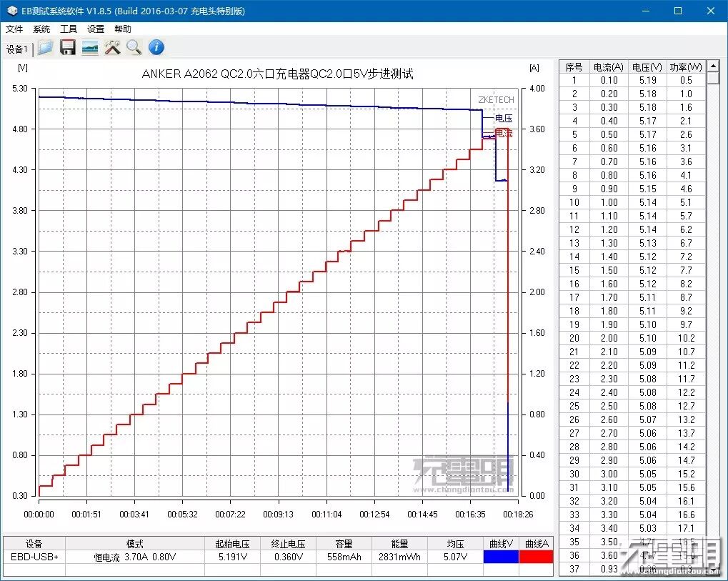Minimize the EB test software window
Screen dimensions: 728x581
click(646, 11)
